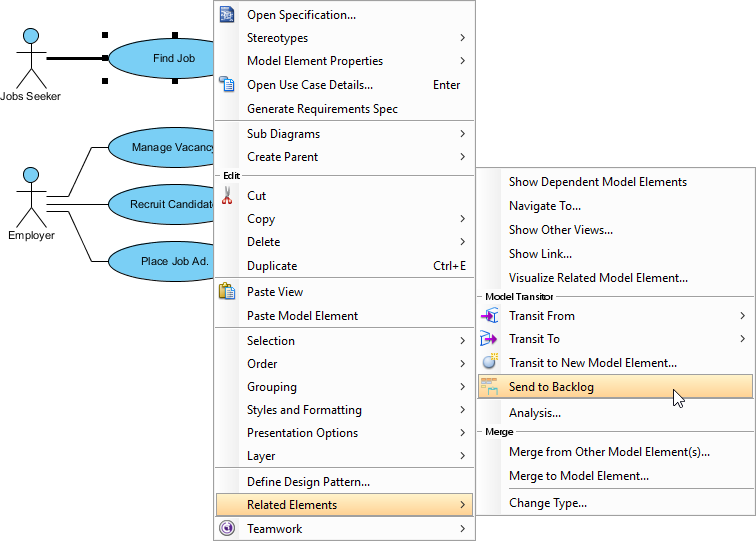This screenshot has height=541, width=756.
Task: Click the Teamwork icon
Action: click(227, 528)
